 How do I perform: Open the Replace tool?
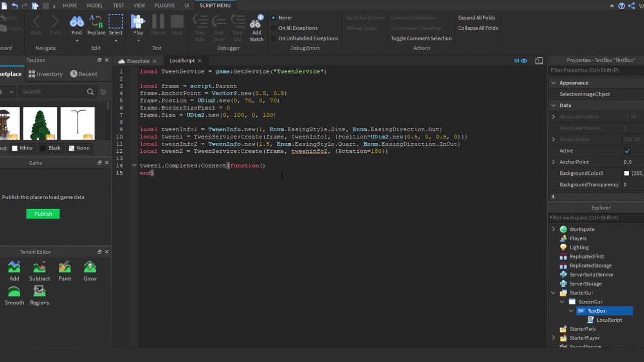(96, 26)
